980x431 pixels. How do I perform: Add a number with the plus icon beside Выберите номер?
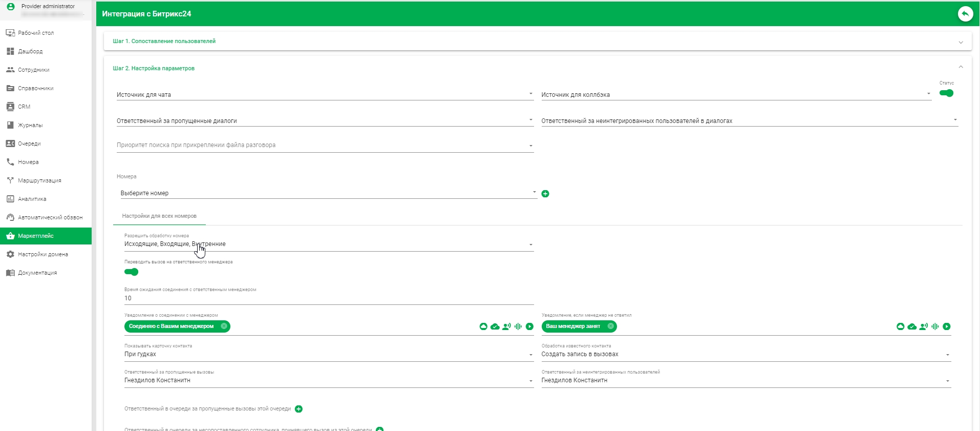(x=545, y=194)
